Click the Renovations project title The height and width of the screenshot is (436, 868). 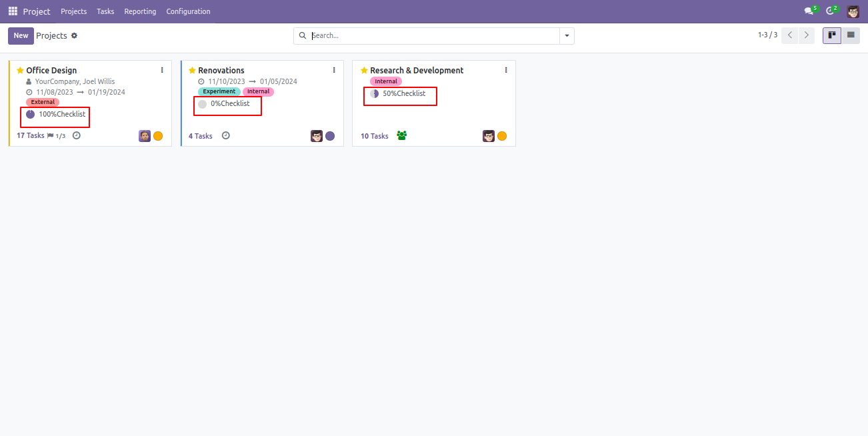click(221, 70)
